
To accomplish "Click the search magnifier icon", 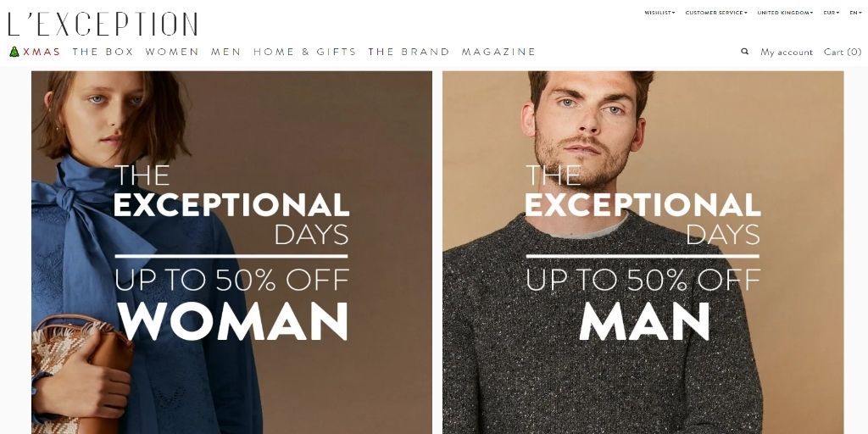I will click(x=744, y=52).
